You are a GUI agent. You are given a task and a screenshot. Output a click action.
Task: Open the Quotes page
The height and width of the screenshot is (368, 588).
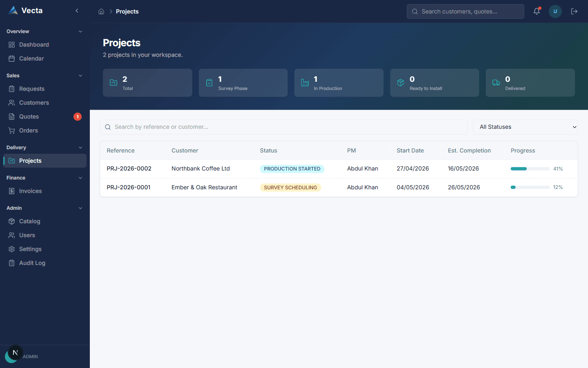45,117
